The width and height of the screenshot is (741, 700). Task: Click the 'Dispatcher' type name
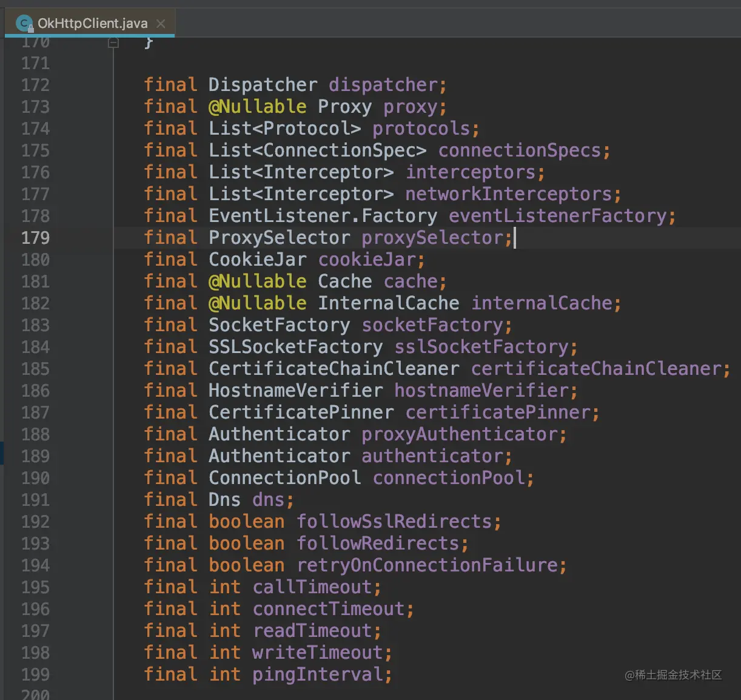[x=263, y=85]
